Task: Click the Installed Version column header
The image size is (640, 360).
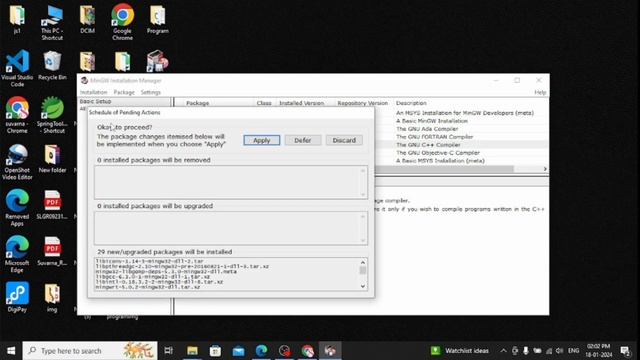Action: pyautogui.click(x=302, y=103)
